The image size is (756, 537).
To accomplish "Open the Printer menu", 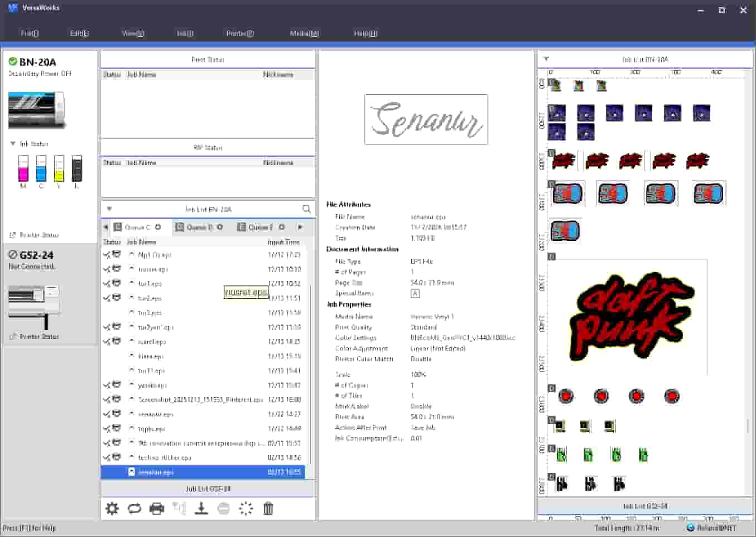I will (x=240, y=33).
